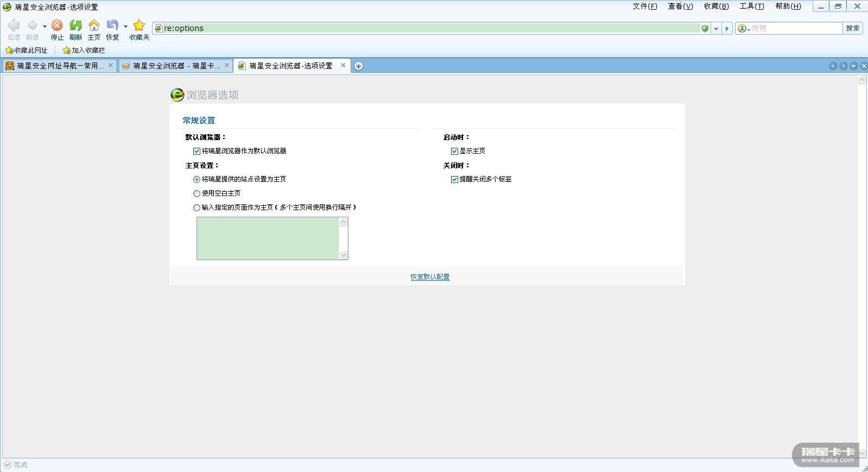Click 收藏此网址 bookmark button
This screenshot has height=472, width=868.
point(26,51)
